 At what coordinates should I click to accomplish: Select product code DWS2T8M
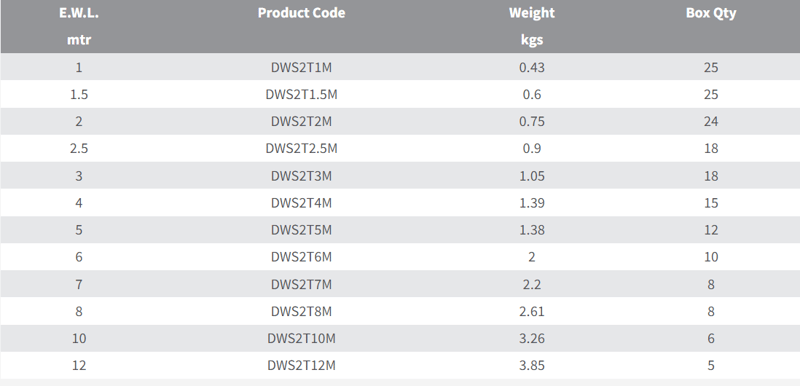pyautogui.click(x=301, y=312)
